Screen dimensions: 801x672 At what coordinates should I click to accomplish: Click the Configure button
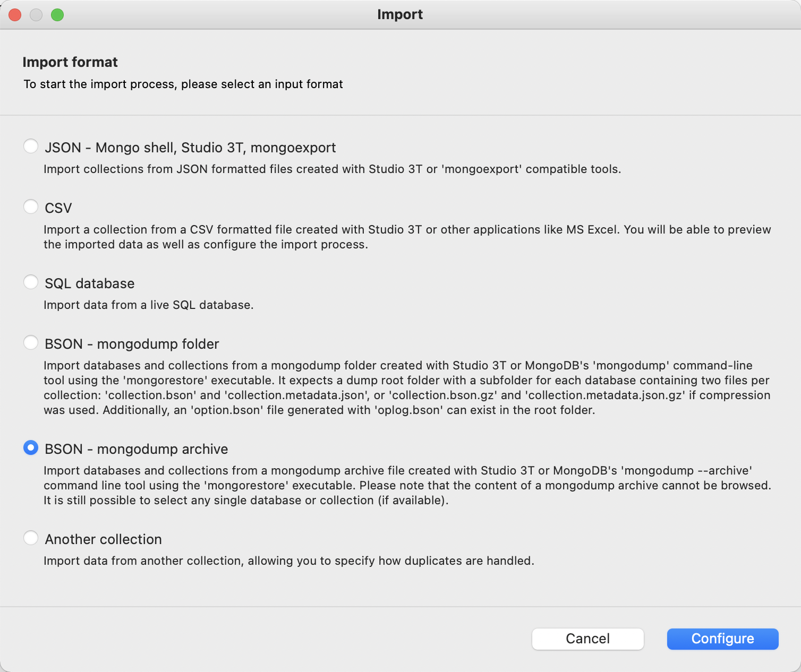(x=722, y=639)
